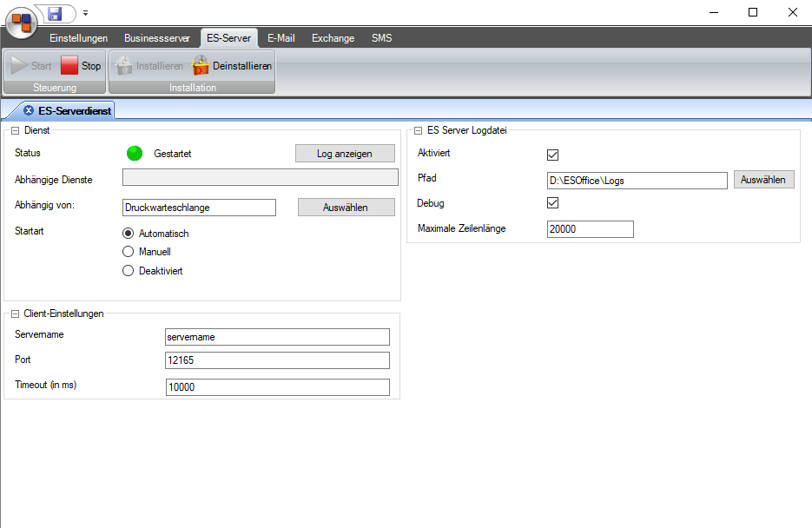Close the ES-Serverdienst tab via X icon
This screenshot has width=812, height=528.
pyautogui.click(x=30, y=110)
